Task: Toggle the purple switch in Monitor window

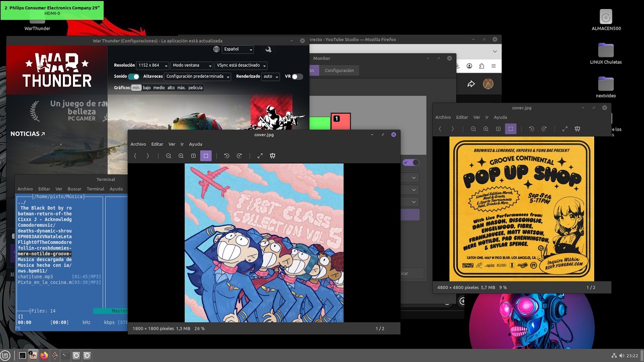Action: coord(411,162)
